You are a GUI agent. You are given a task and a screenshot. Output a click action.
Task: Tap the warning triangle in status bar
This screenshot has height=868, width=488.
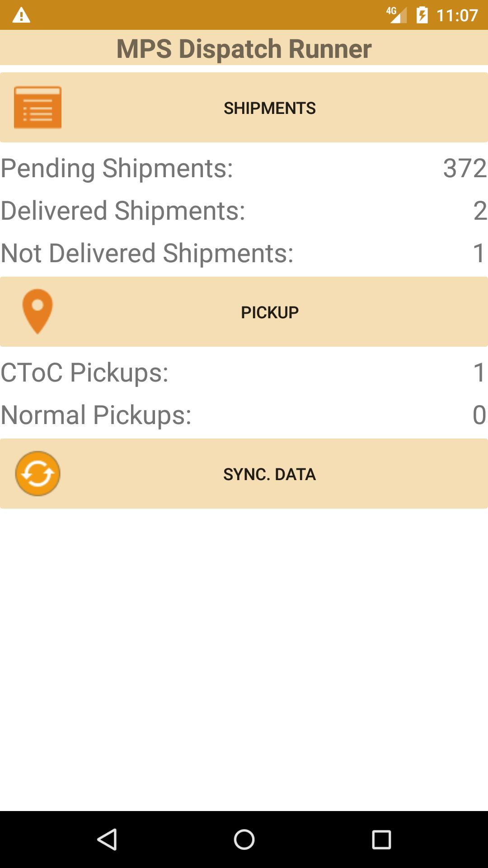pyautogui.click(x=21, y=15)
